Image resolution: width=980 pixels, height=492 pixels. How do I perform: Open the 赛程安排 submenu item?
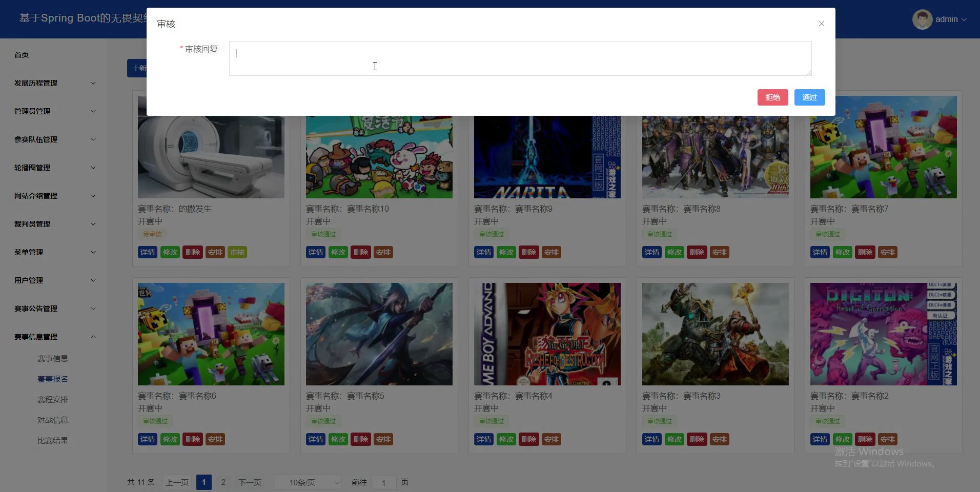pos(53,400)
